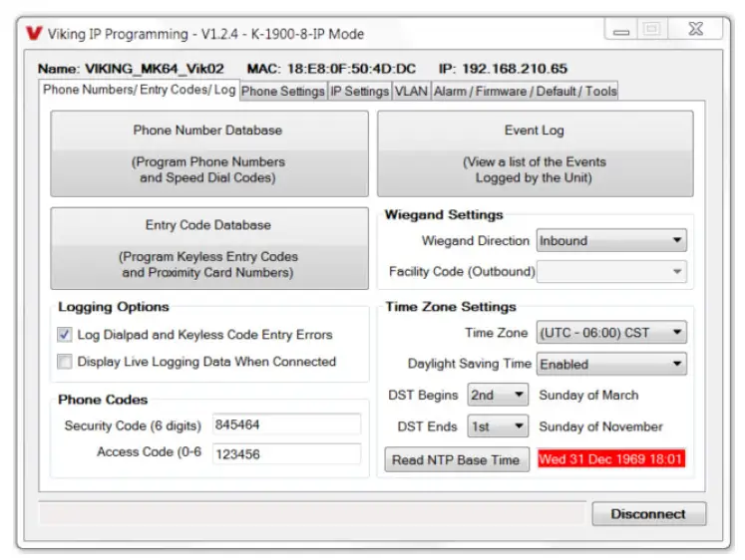Switch to Phone Numbers/Entry Codes/Log tab
Image resolution: width=745 pixels, height=560 pixels.
point(140,90)
